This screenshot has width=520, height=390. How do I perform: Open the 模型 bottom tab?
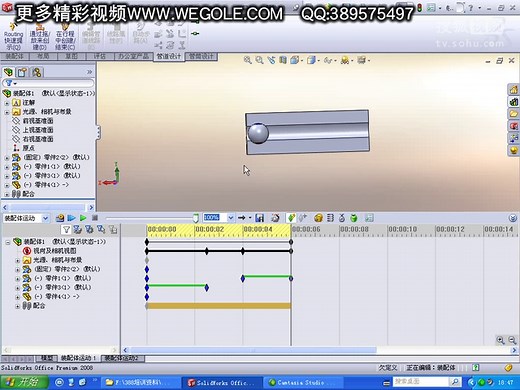[x=47, y=358]
